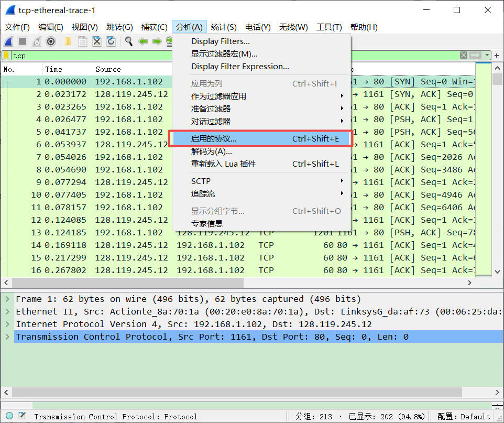Select packet 2 at time 0.023172
Viewport: 504px width, 423px height.
point(238,94)
